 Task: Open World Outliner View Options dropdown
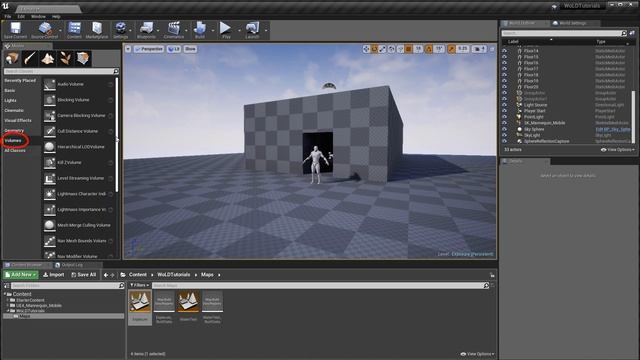point(618,150)
